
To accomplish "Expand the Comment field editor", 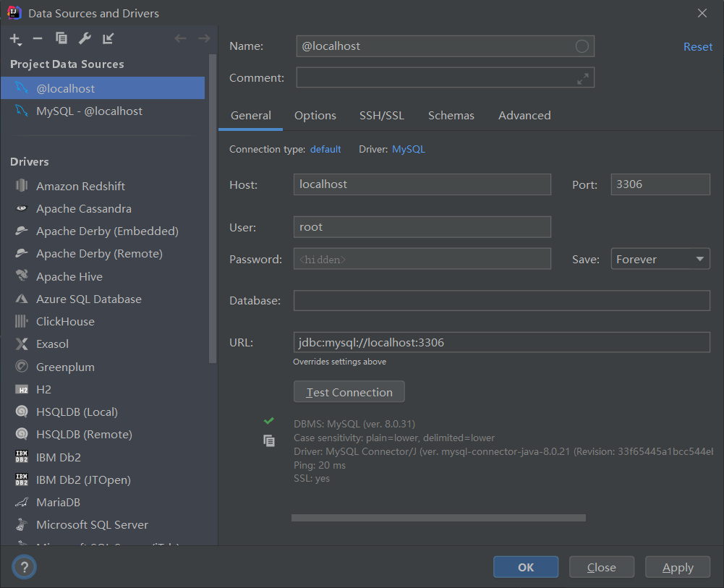I will pos(583,79).
